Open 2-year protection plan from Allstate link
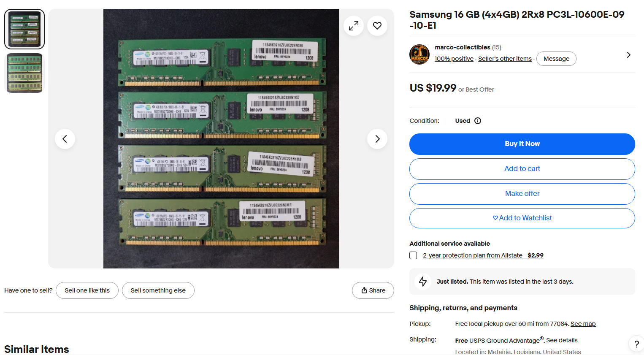 click(x=483, y=255)
